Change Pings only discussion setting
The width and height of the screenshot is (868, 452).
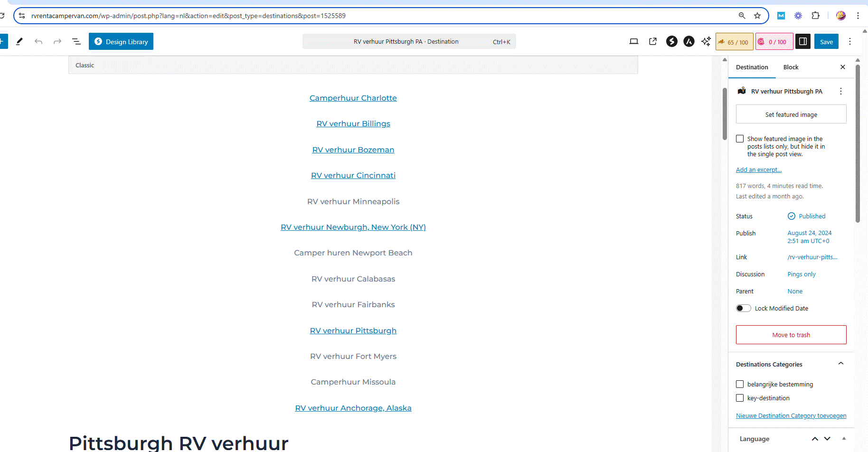[802, 274]
